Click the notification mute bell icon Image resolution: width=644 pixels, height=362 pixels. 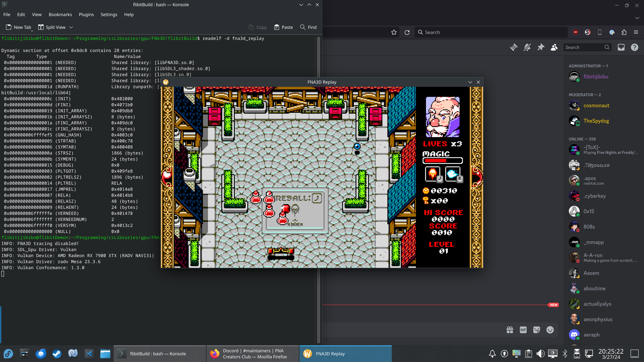point(527,47)
